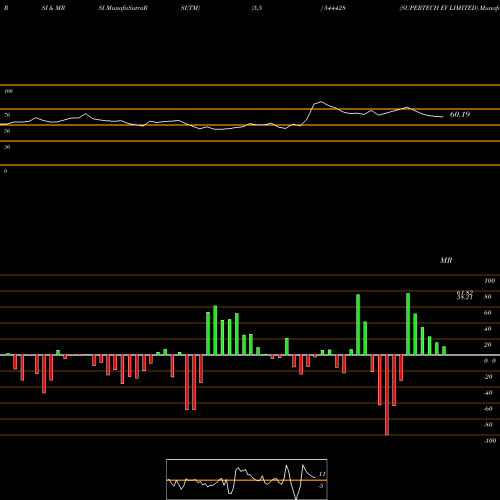Click the -5 value in mini chart

coord(321,486)
